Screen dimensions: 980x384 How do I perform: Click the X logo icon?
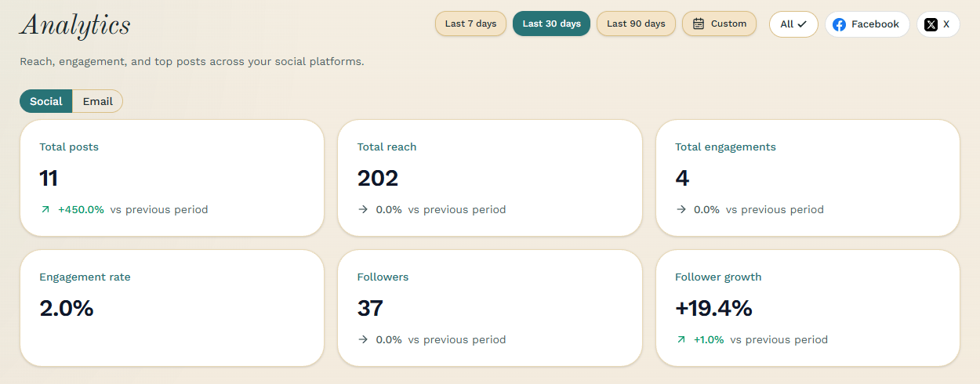931,24
